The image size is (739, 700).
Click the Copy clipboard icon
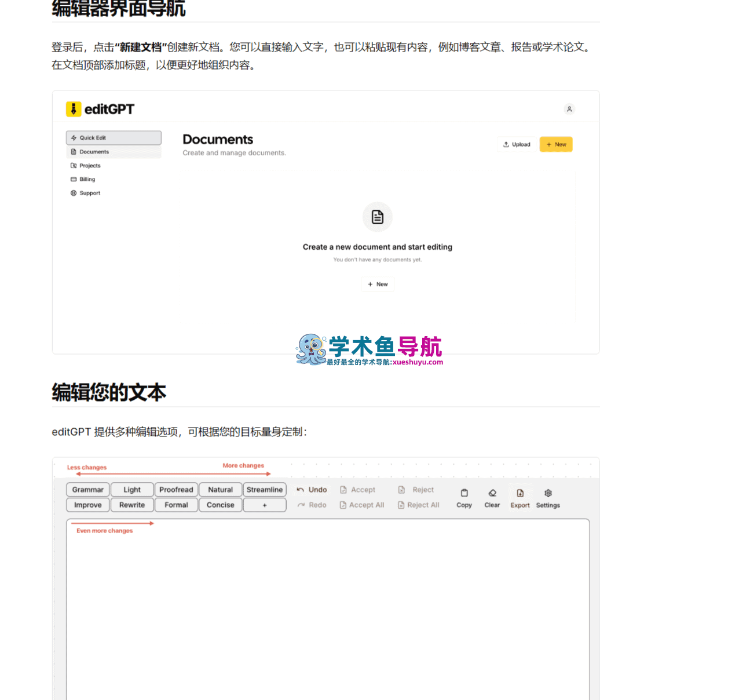(x=464, y=493)
